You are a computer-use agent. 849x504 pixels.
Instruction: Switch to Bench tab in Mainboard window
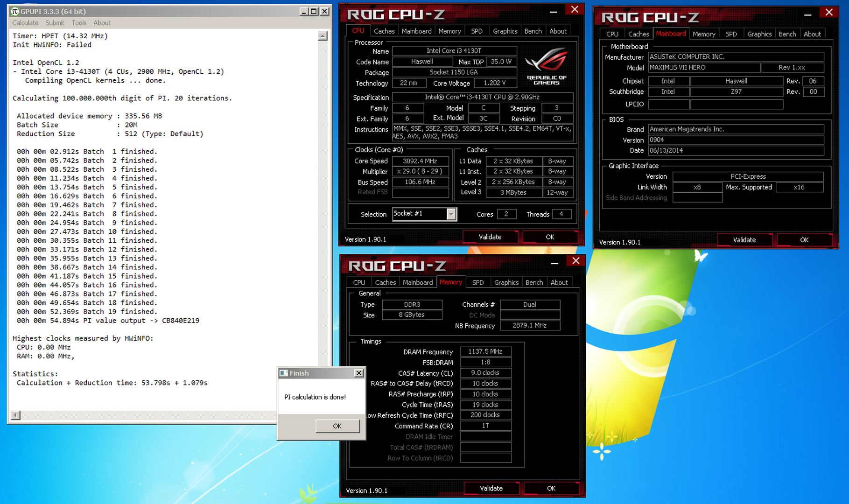tap(787, 34)
